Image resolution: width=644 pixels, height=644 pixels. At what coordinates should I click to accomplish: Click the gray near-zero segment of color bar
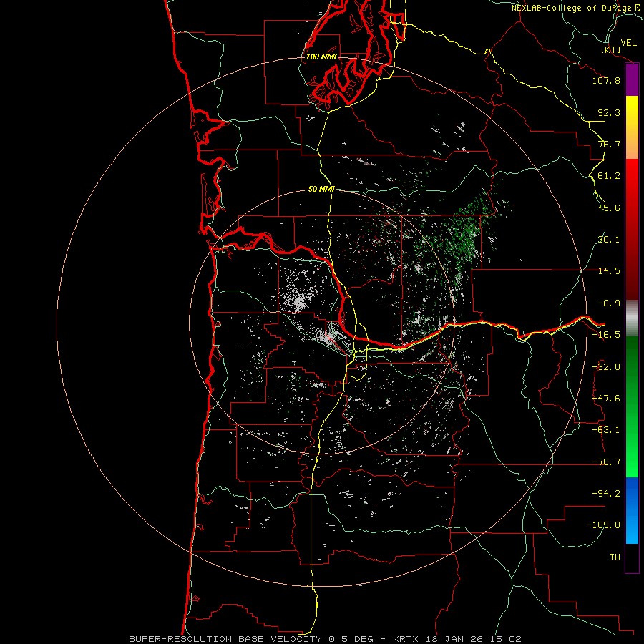(x=632, y=318)
